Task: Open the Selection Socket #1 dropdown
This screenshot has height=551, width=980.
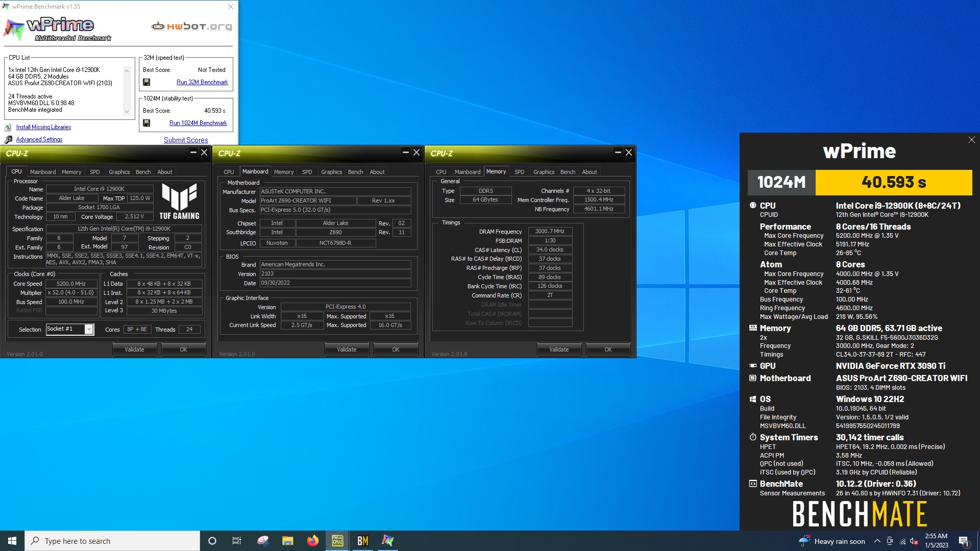Action: 89,330
